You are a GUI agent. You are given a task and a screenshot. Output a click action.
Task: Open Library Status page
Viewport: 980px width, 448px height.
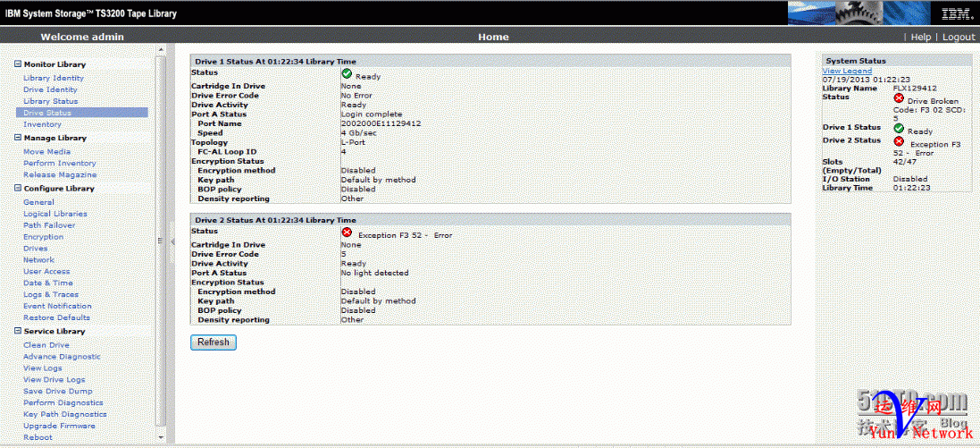click(51, 101)
